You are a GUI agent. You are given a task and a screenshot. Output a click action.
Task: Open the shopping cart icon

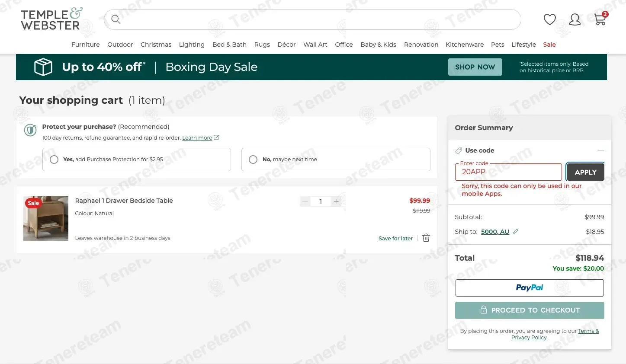tap(600, 19)
